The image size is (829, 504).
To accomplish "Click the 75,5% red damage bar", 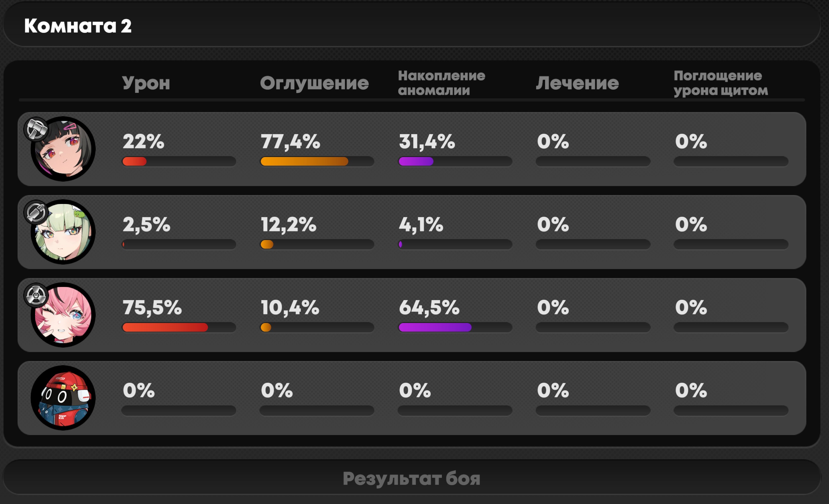I will (x=179, y=327).
